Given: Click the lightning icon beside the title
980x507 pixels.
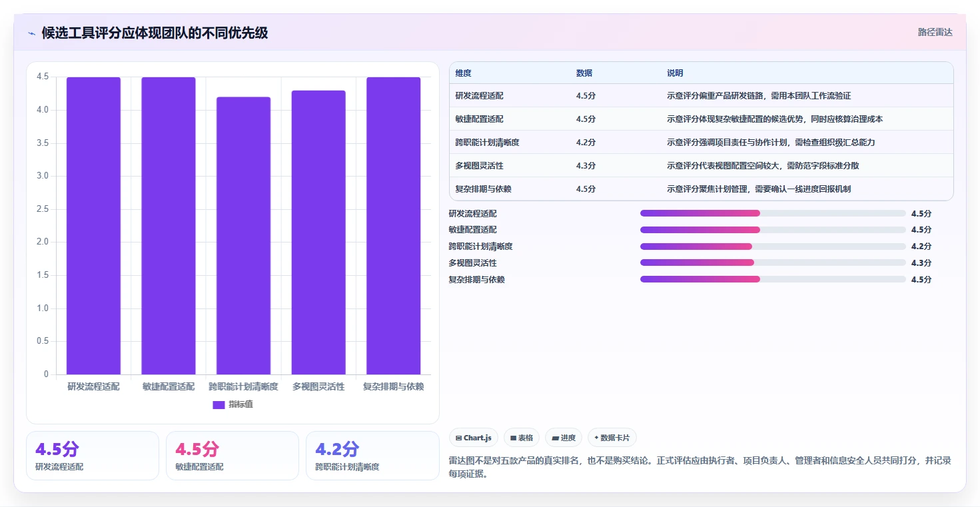Looking at the screenshot, I should click(32, 33).
